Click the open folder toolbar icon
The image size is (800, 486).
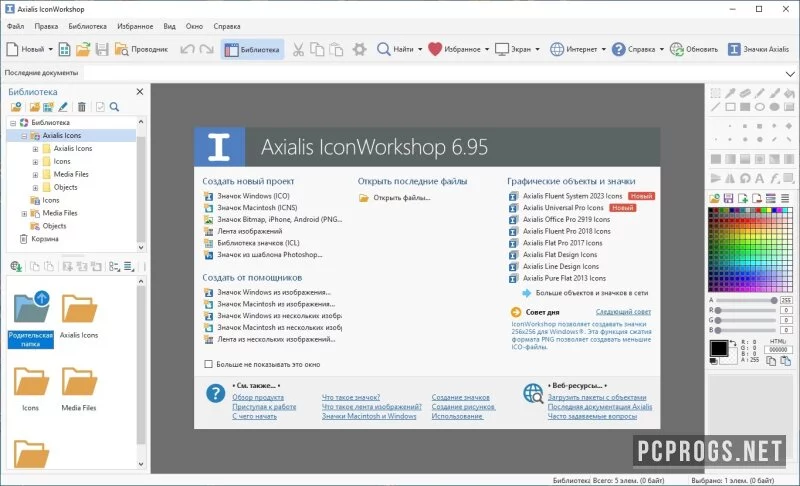(83, 49)
